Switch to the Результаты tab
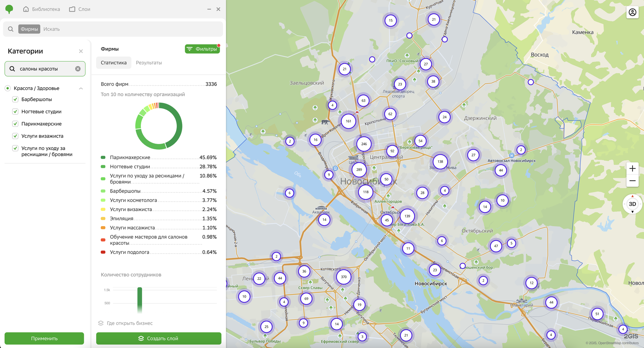The image size is (644, 348). click(149, 63)
